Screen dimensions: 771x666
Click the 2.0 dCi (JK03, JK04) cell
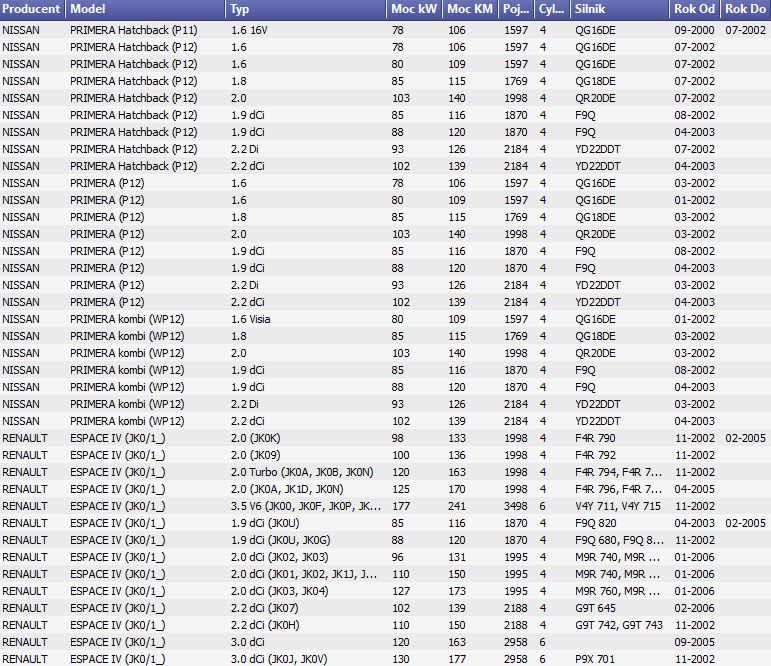(x=279, y=591)
